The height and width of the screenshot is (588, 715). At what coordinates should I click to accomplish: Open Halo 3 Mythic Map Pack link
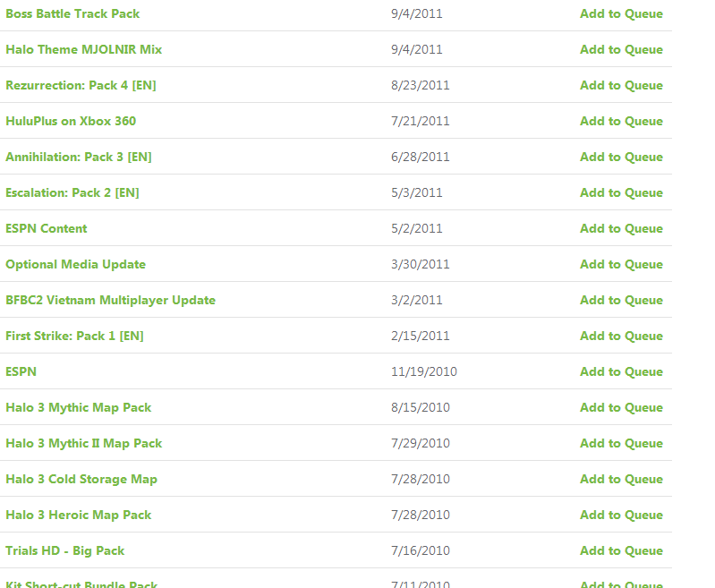tap(79, 407)
